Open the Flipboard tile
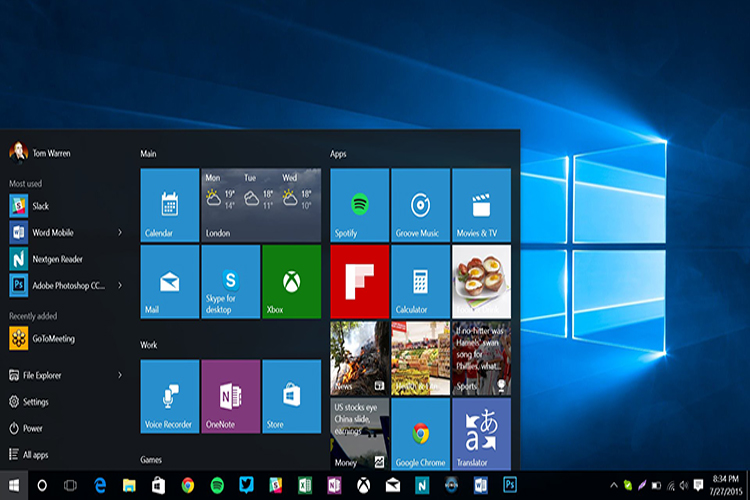 [360, 281]
